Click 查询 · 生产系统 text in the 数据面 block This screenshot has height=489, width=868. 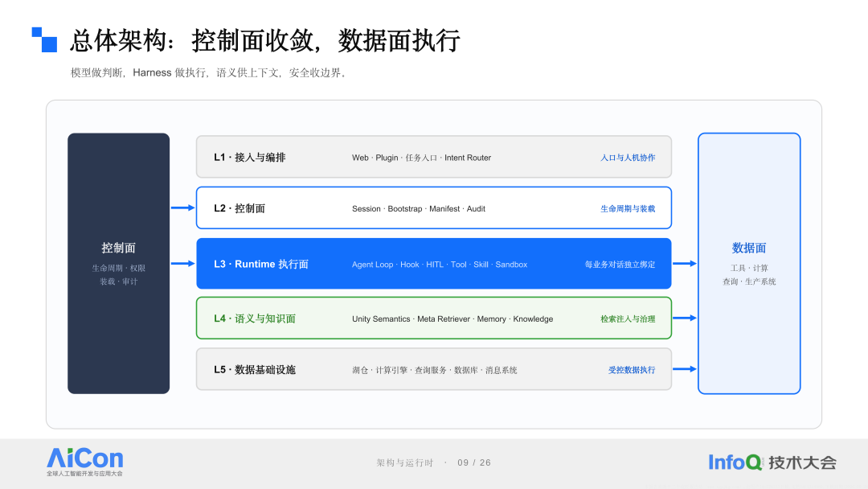(x=749, y=281)
